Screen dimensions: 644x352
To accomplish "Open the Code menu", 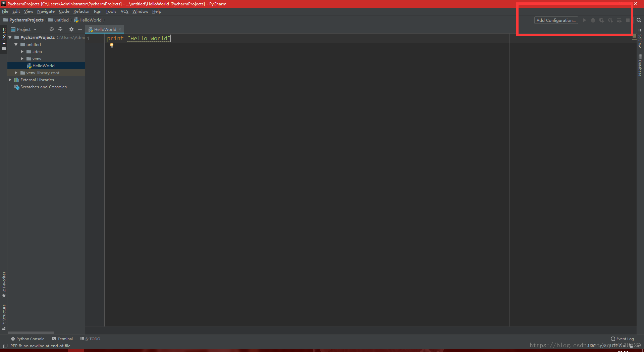I will 64,11.
